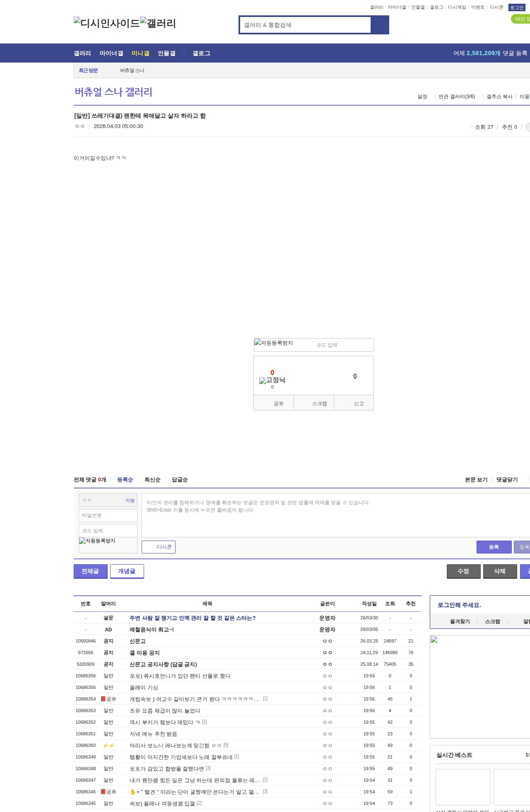Select 인물갤 in the main navigation bar
The width and height of the screenshot is (530, 812).
click(166, 53)
